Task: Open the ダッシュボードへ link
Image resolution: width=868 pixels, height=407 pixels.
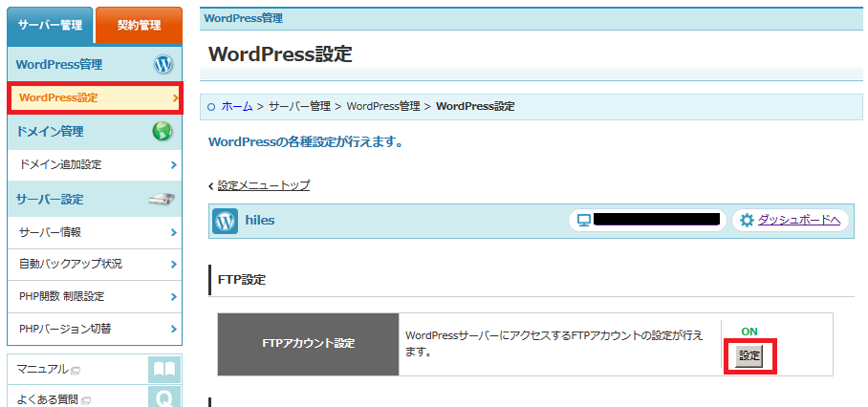Action: pyautogui.click(x=799, y=221)
